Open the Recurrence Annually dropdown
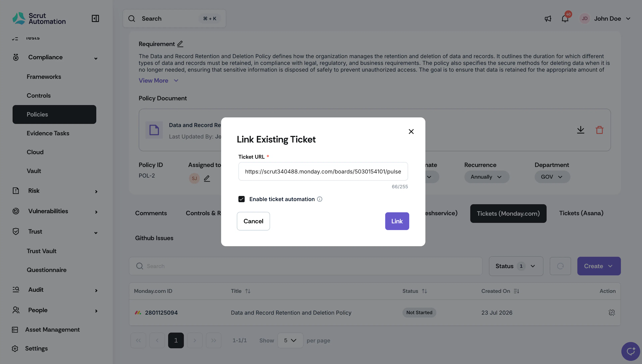Viewport: 642px width, 364px height. [x=487, y=177]
